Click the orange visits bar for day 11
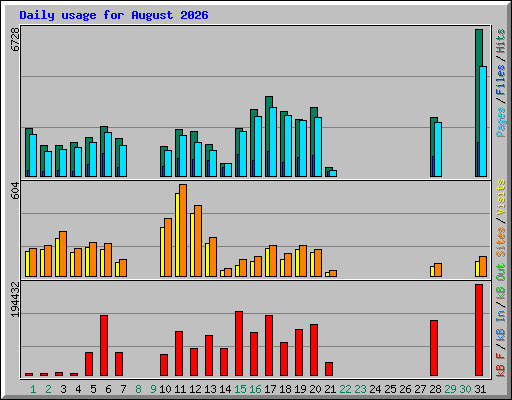The image size is (512, 400). click(183, 230)
